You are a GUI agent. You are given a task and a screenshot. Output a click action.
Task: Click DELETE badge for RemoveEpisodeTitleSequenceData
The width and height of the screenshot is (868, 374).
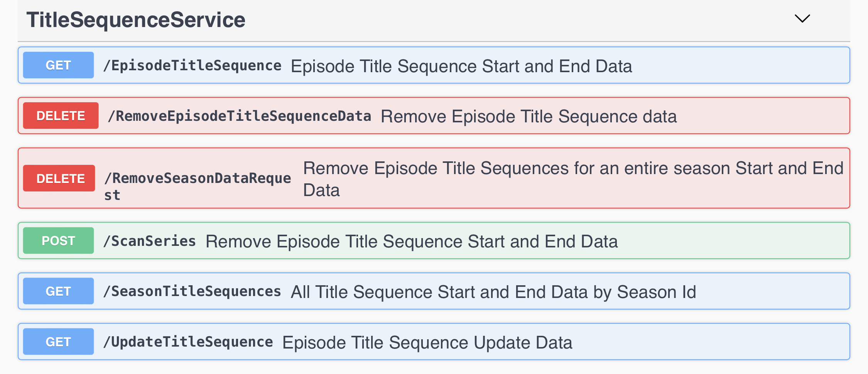point(61,116)
